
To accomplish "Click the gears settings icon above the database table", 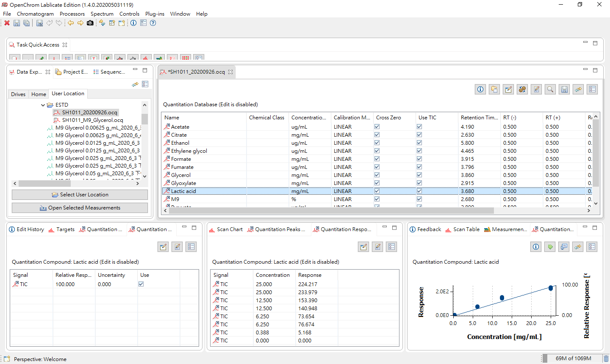I will 522,89.
